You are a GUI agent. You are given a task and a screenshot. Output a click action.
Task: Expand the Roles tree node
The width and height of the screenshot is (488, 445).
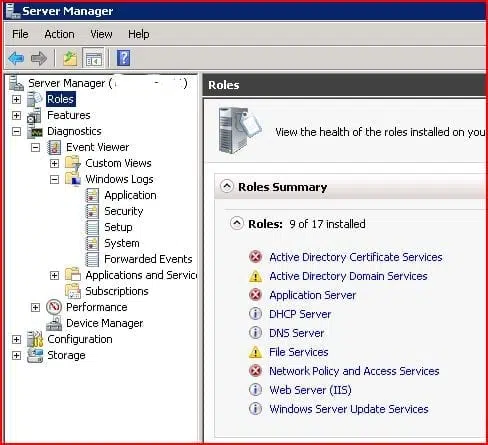point(16,99)
